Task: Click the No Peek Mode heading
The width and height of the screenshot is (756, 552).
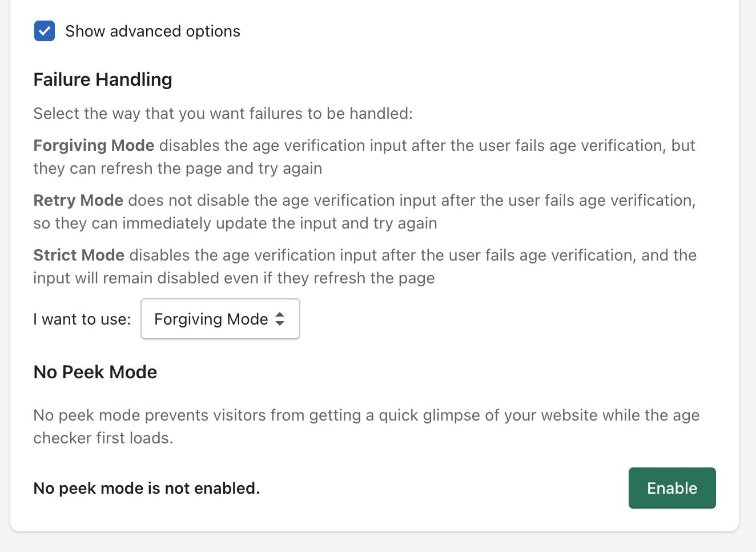Action: coord(95,372)
